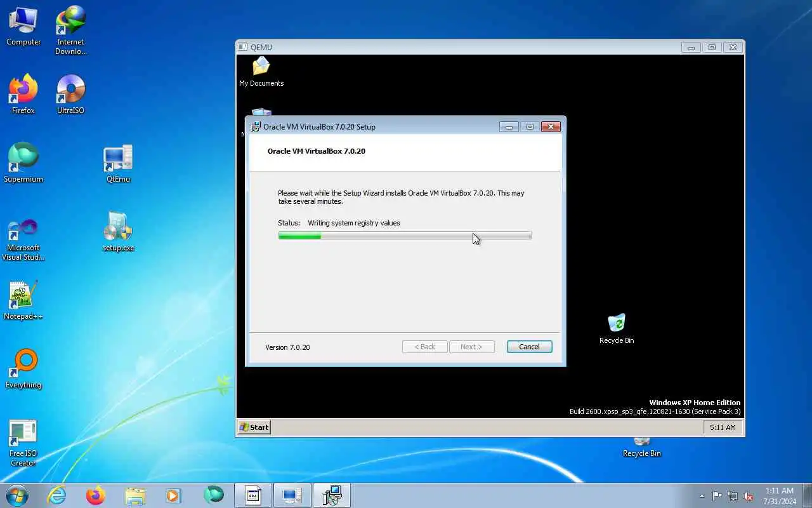Select the Recycle Bin inside the QEMU guest
Image resolution: width=812 pixels, height=508 pixels.
617,329
